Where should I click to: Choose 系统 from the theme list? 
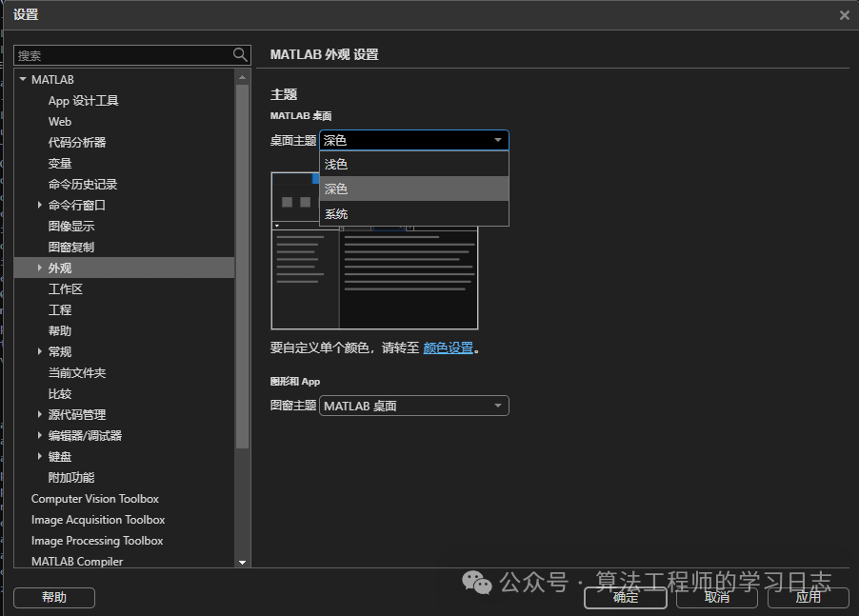click(414, 213)
